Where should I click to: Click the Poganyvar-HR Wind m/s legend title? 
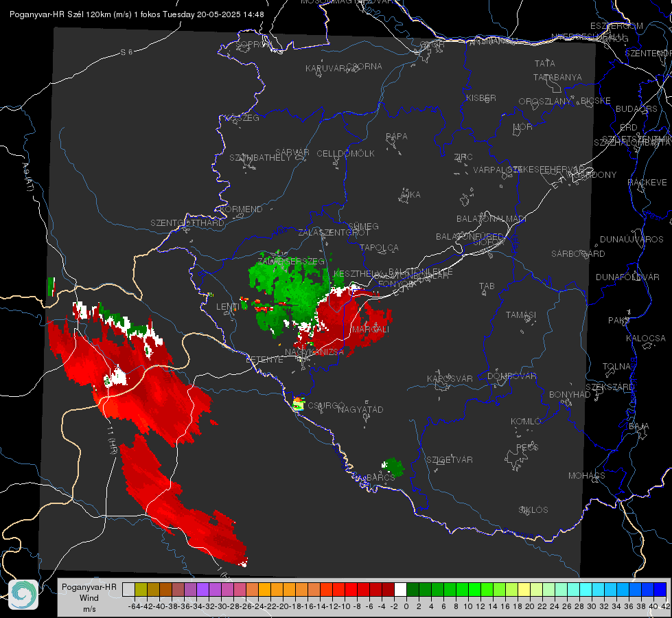point(89,598)
